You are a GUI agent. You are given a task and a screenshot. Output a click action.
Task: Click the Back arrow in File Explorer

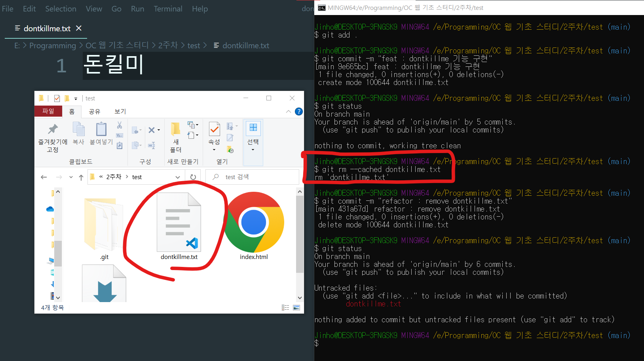44,177
